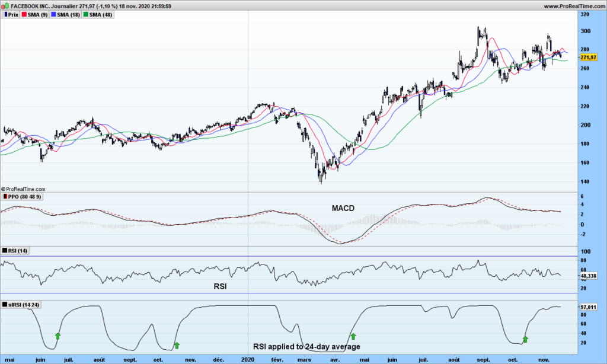Viewport: 607px width, 364px height.
Task: Click the 97,011 sIRSI value tag
Action: pos(589,307)
